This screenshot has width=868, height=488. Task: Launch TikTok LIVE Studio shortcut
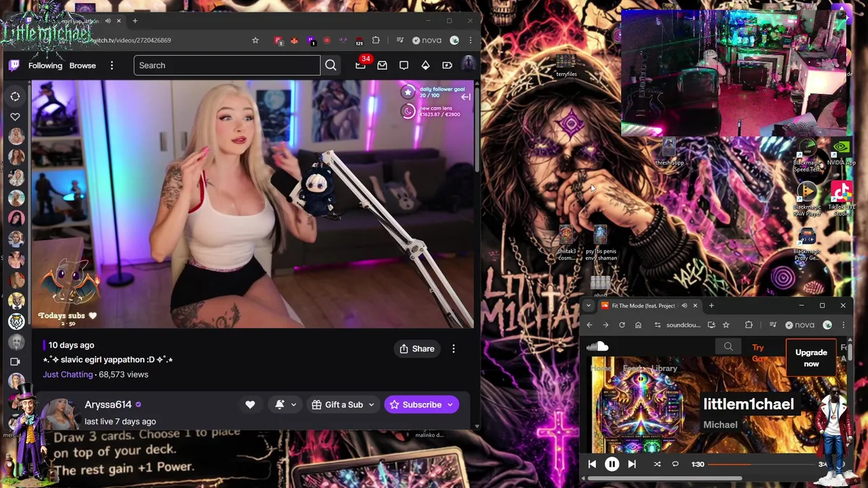click(841, 199)
